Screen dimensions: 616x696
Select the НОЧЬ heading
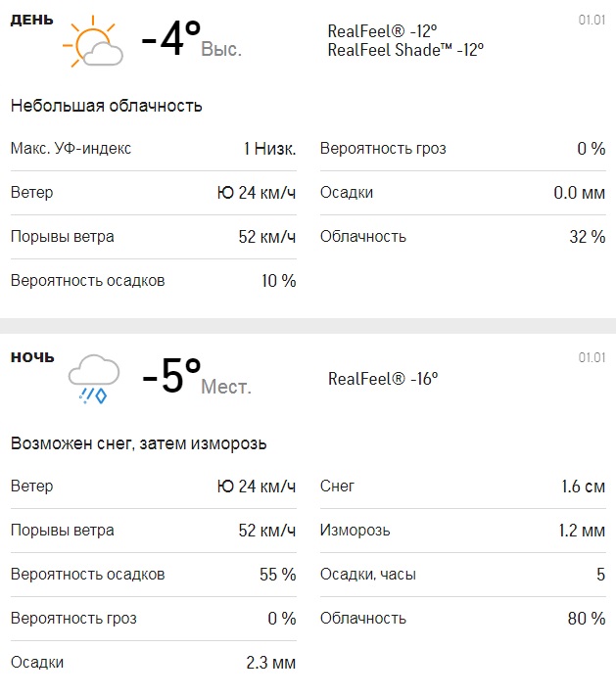click(32, 356)
